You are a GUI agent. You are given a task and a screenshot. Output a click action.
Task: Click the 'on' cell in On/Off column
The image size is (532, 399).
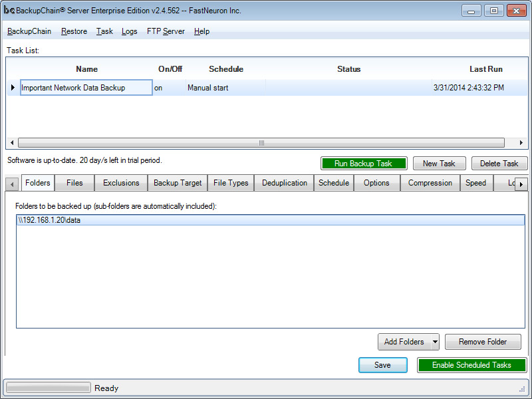169,88
